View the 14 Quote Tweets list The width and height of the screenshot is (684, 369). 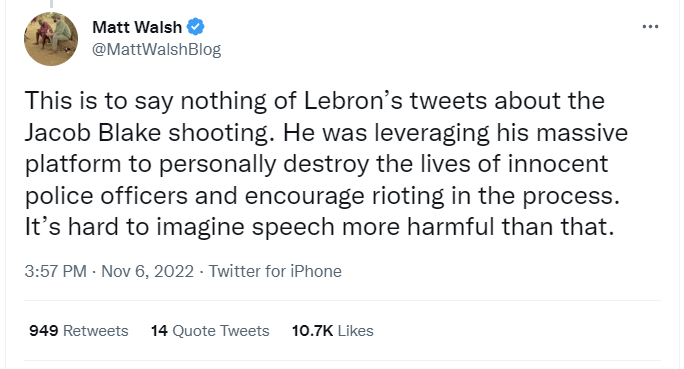click(x=210, y=331)
